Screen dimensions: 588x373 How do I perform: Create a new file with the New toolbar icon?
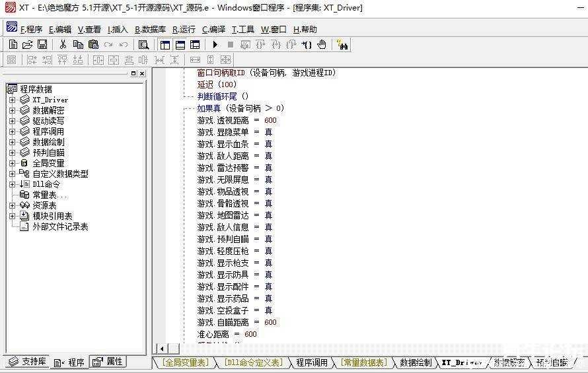tap(13, 45)
